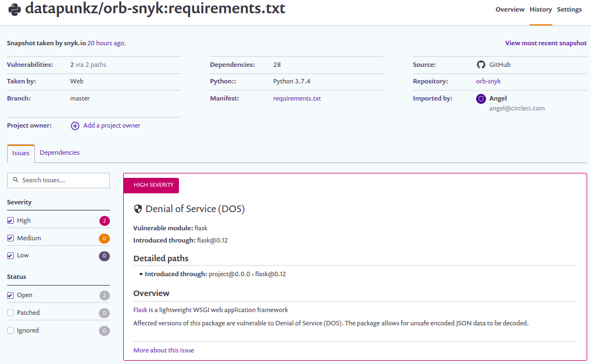Click the project title datapunkz/orb-snyk:requirements.txt

tap(155, 9)
